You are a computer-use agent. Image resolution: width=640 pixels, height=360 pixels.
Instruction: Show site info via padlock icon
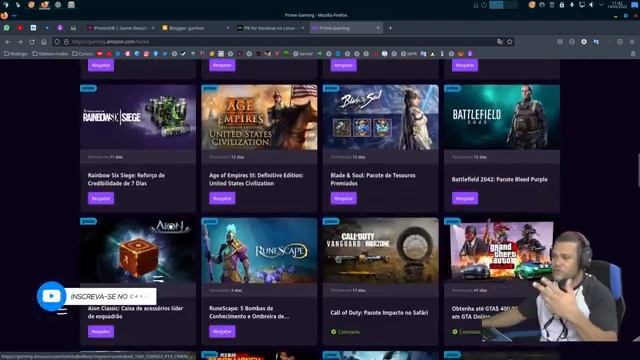(x=66, y=42)
